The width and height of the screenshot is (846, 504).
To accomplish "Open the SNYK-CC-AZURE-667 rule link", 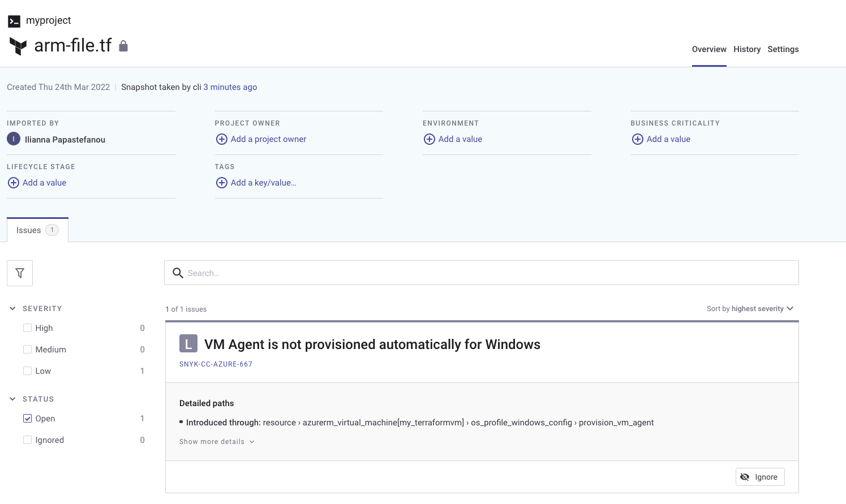I will (216, 364).
